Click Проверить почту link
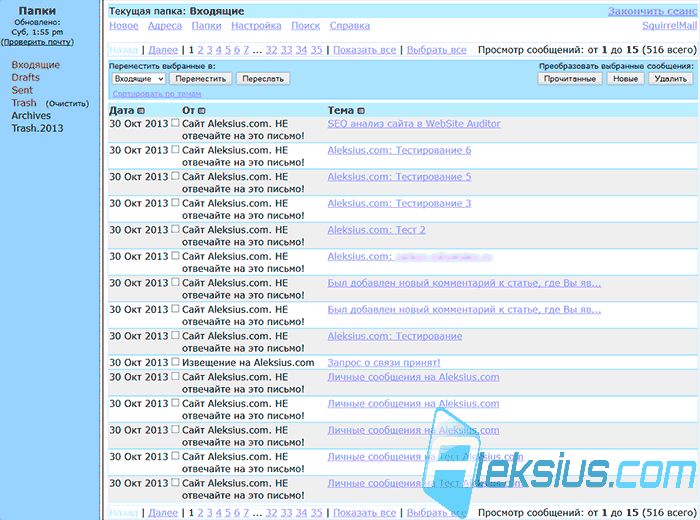 click(38, 42)
